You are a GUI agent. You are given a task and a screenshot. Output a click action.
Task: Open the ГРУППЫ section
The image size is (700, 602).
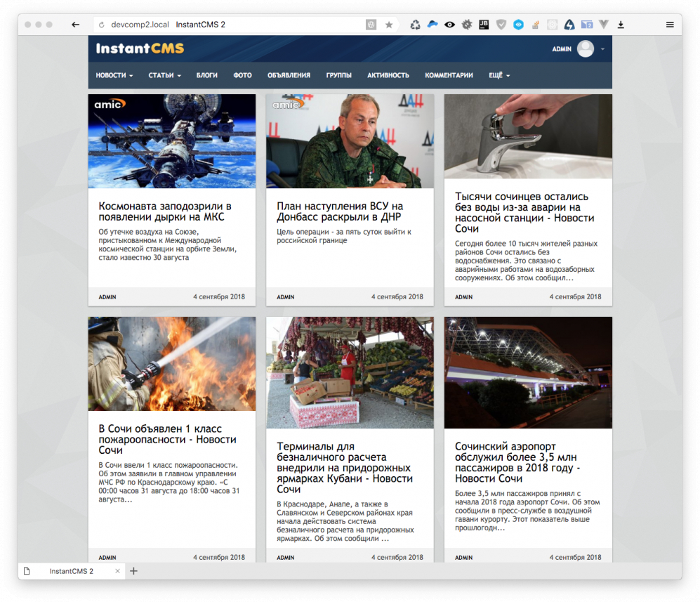[x=339, y=75]
